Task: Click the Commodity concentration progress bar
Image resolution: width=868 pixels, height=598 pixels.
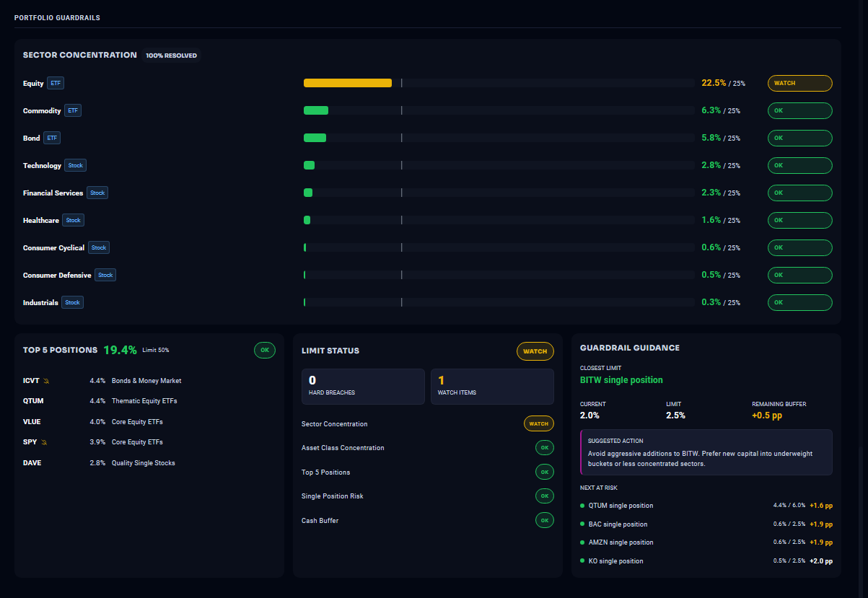Action: click(499, 110)
